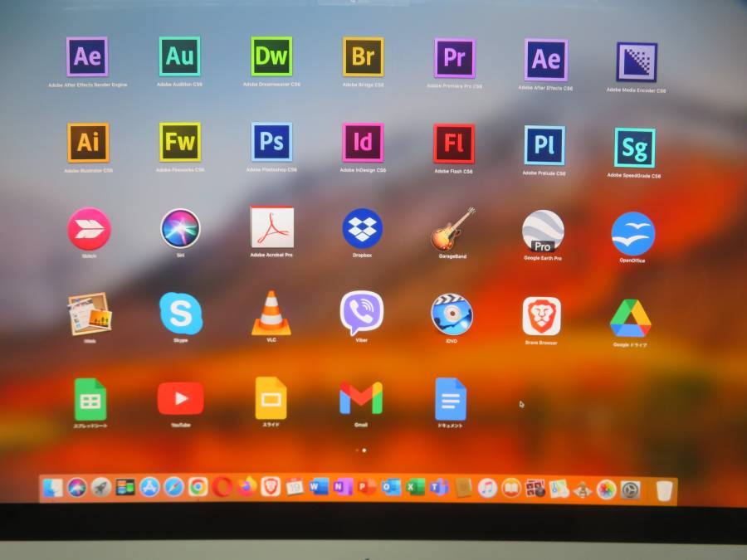Launch Maps from the Dock

[559, 489]
